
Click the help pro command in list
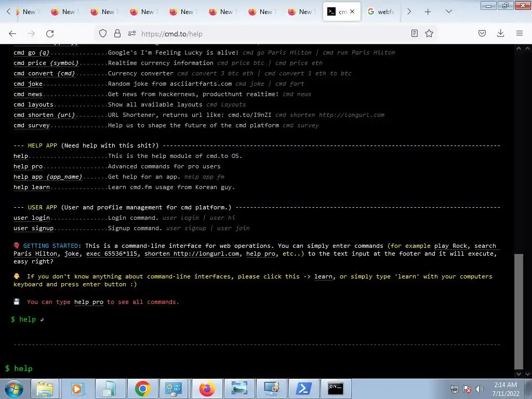[28, 167]
